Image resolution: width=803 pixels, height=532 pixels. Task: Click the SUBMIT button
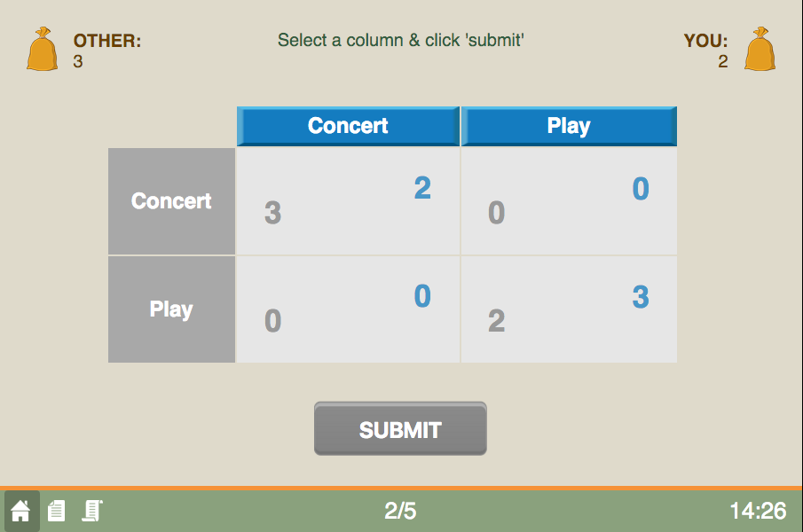(x=400, y=428)
